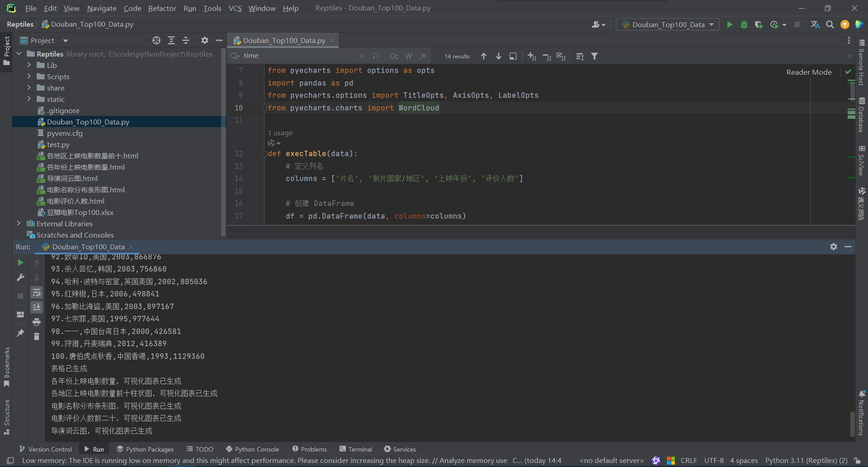Select Douban_Top100_Data run tab

tap(88, 247)
